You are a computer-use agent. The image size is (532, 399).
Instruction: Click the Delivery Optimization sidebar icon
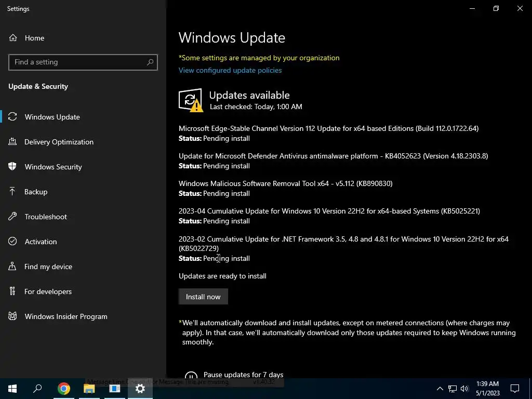pos(12,142)
